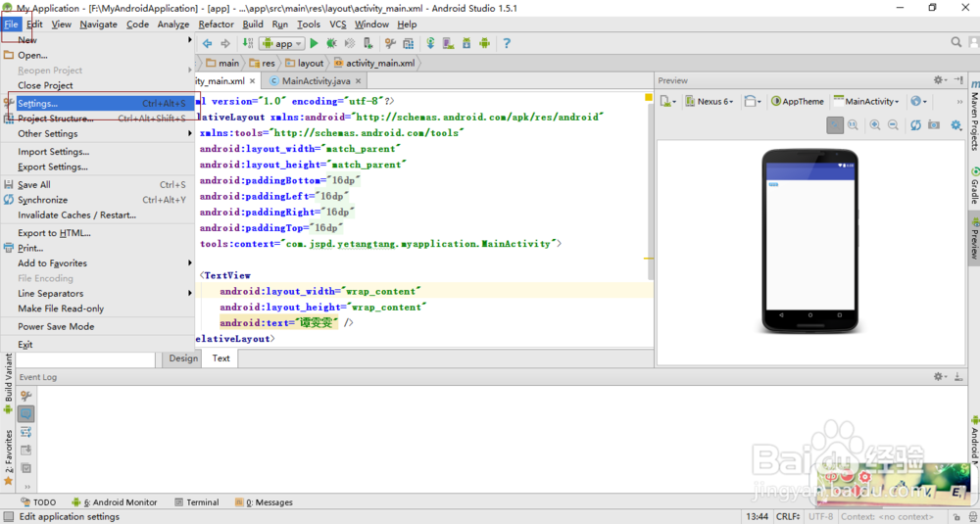
Task: Click Event Log scroll-to-end icon
Action: (26, 451)
